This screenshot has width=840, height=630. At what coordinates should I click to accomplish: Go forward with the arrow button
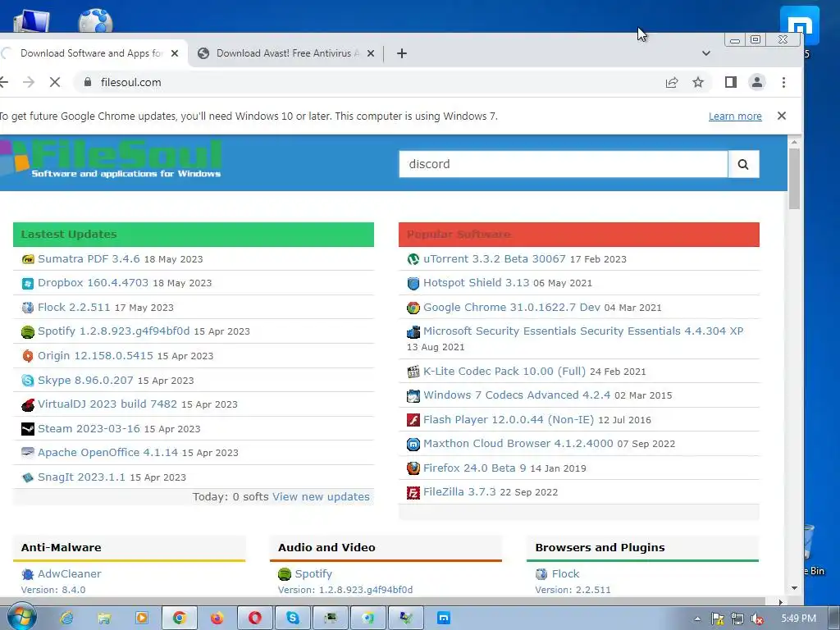pos(29,82)
